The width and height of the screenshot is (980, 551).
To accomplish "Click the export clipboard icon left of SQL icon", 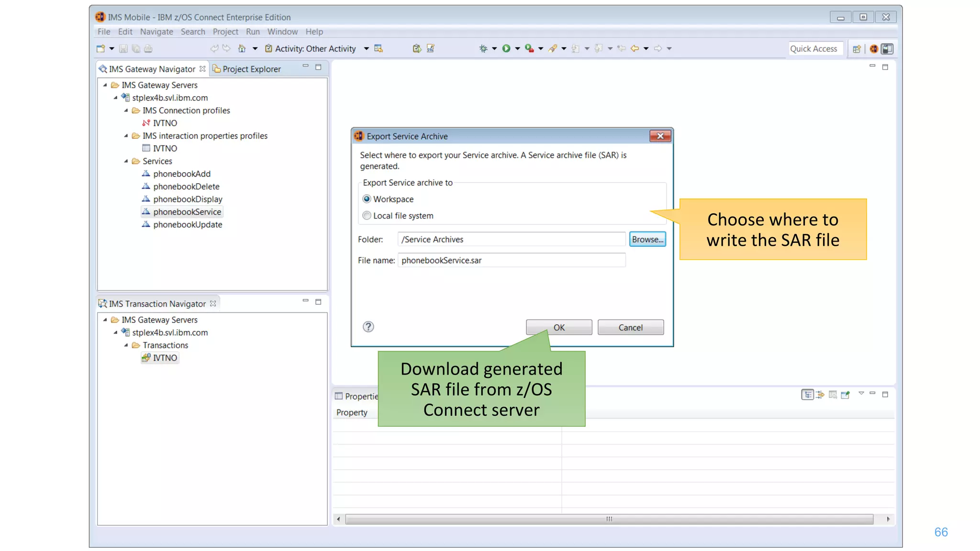I will click(x=417, y=48).
